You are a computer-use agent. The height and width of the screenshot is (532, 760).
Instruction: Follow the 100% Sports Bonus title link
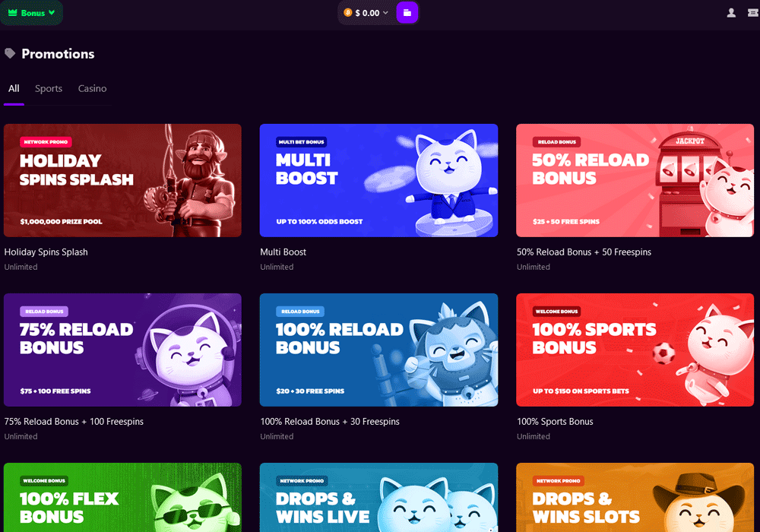pos(555,422)
